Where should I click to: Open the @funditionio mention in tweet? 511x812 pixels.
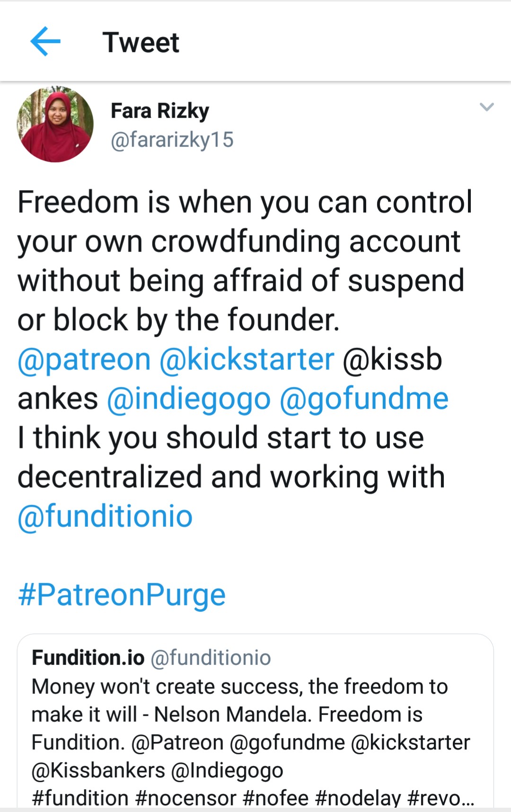point(105,516)
